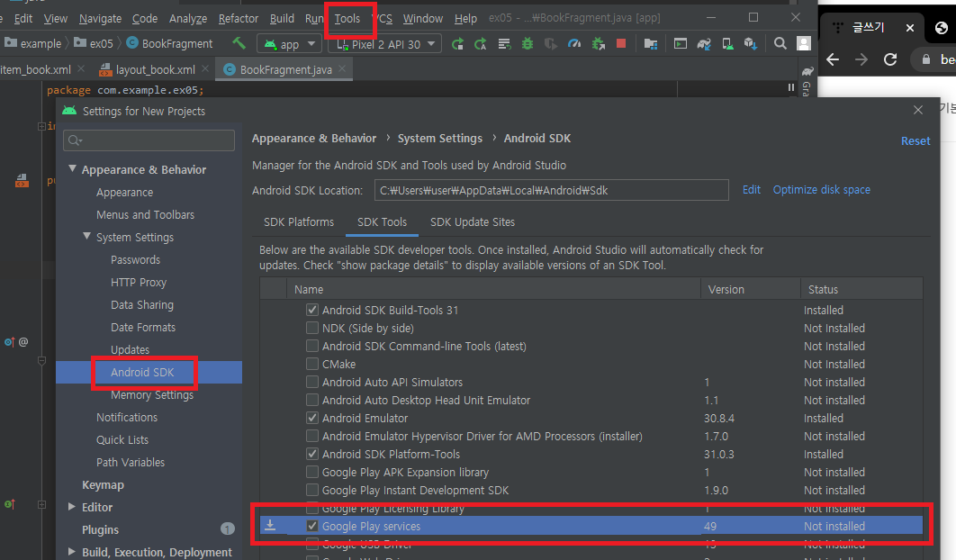The image size is (956, 560).
Task: Click the Android SDK Location field
Action: click(551, 190)
